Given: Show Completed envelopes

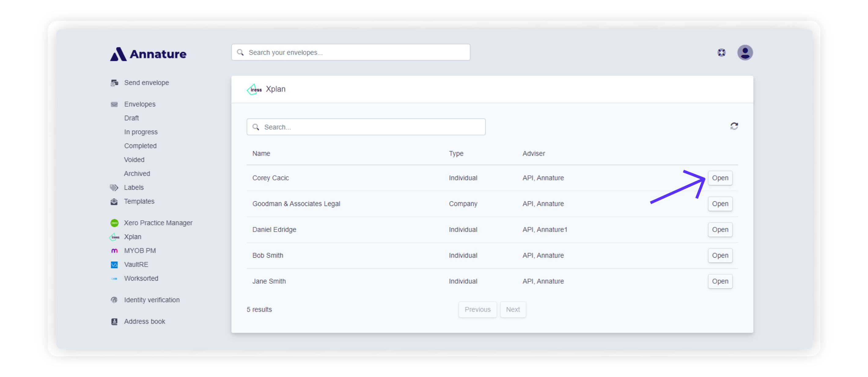Looking at the screenshot, I should point(140,146).
